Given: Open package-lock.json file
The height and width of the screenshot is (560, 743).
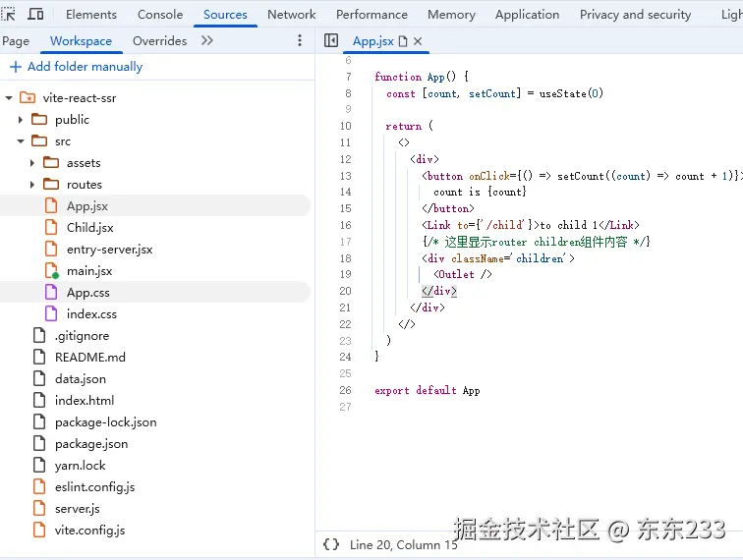Looking at the screenshot, I should (105, 422).
